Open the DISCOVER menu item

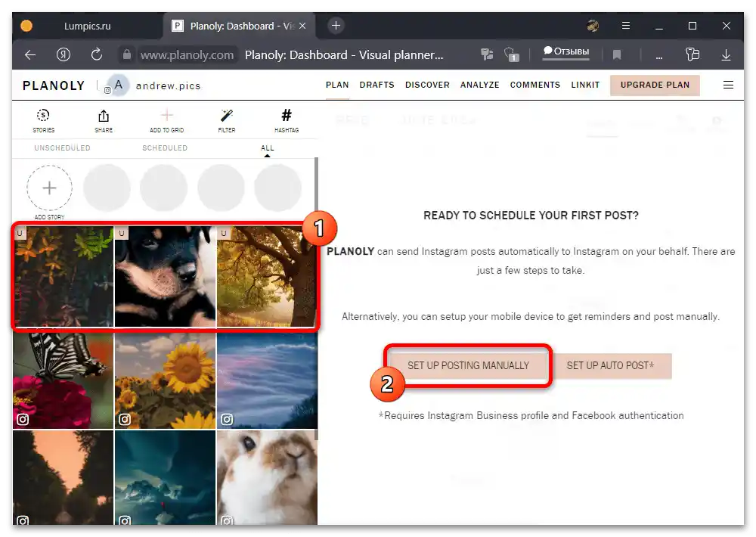click(x=427, y=85)
